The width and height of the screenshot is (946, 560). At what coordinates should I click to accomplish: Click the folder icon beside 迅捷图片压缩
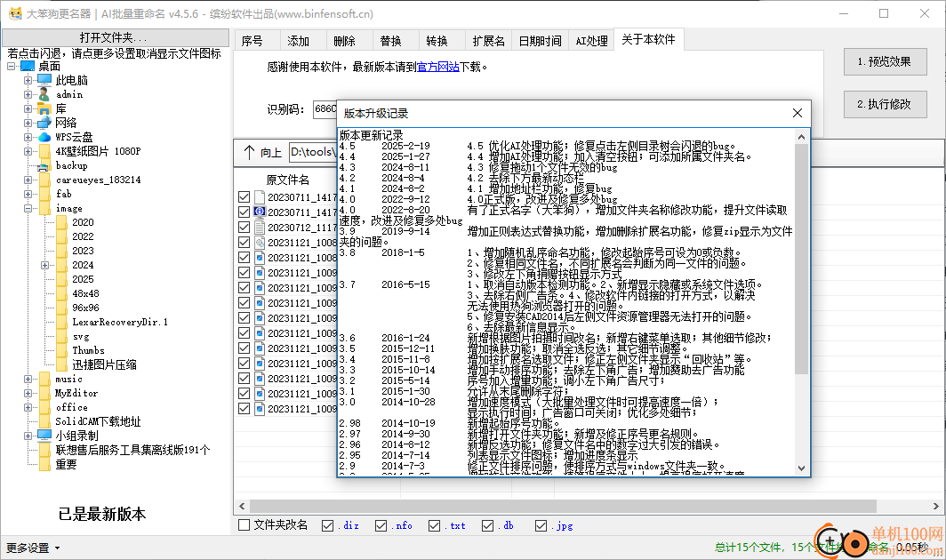pos(61,364)
